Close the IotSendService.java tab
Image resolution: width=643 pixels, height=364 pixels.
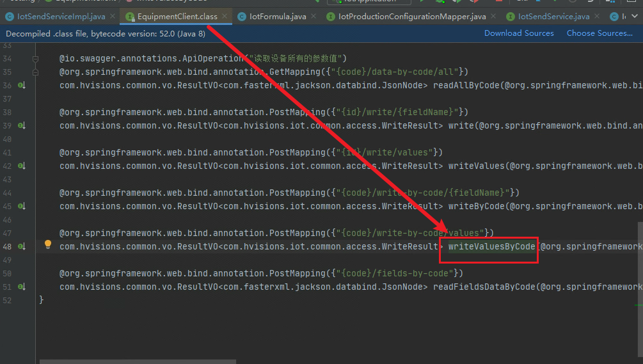(597, 16)
